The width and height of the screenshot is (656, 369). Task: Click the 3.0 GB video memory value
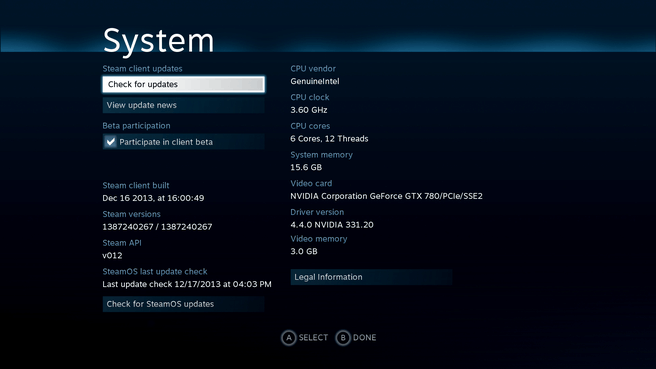click(x=304, y=251)
